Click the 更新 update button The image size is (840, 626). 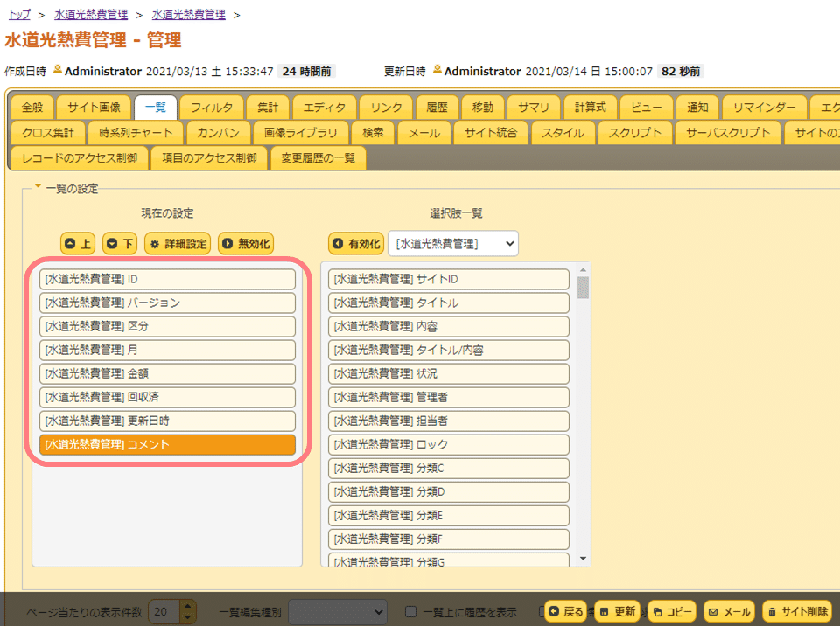[617, 611]
